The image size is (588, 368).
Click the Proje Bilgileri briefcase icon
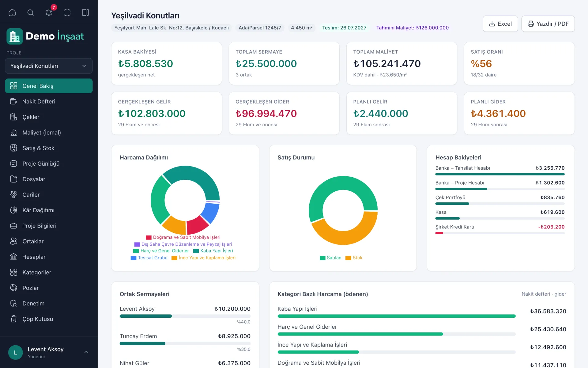(13, 226)
